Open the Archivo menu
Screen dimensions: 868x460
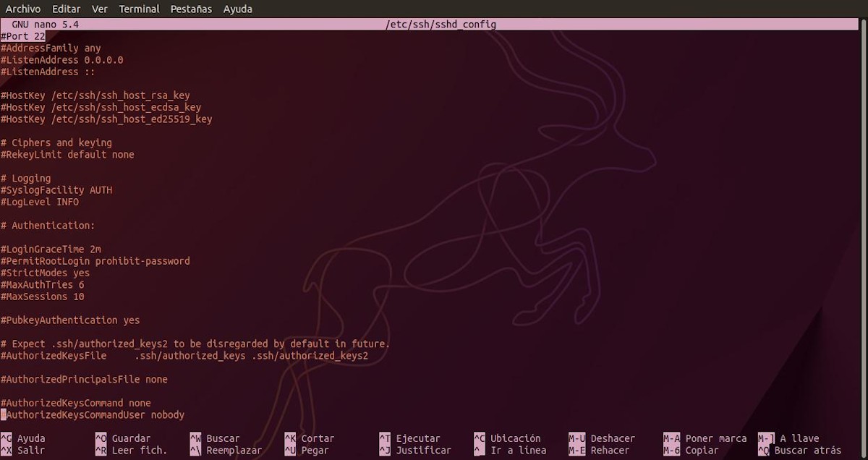point(22,9)
